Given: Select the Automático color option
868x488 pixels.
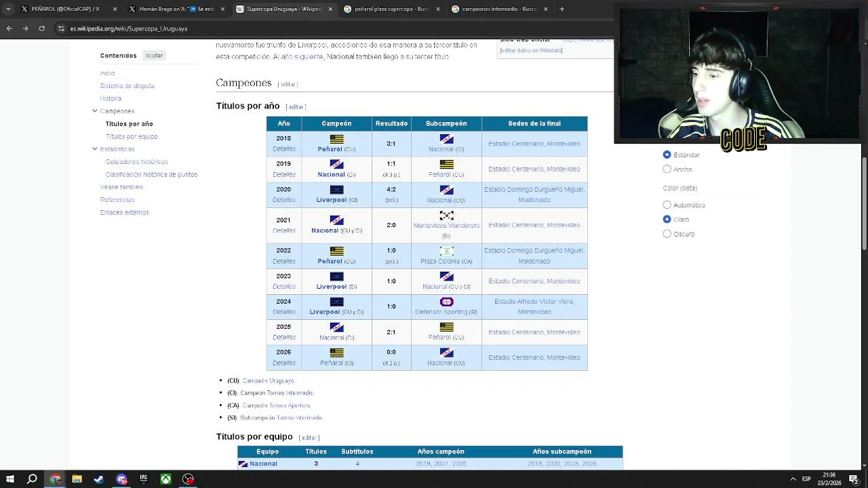Looking at the screenshot, I should pyautogui.click(x=667, y=205).
